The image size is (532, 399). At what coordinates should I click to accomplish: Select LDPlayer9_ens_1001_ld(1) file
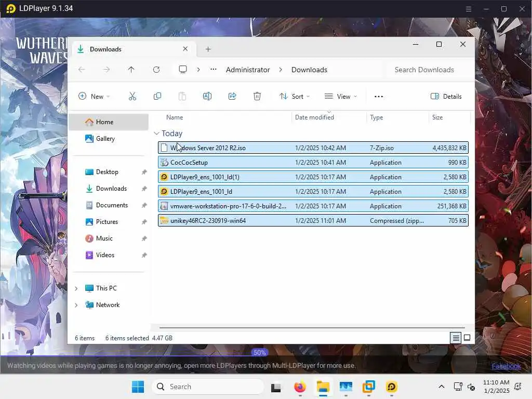[313, 177]
